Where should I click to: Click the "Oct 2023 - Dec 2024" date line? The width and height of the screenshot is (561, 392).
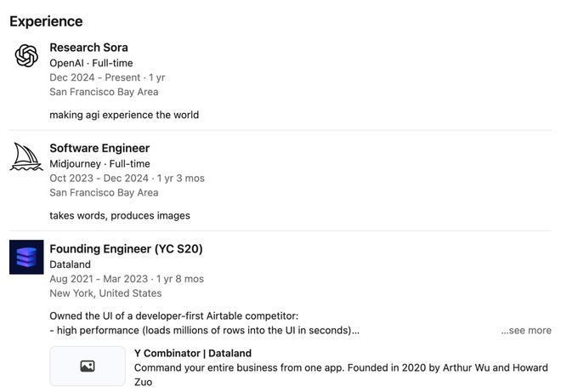tap(127, 178)
